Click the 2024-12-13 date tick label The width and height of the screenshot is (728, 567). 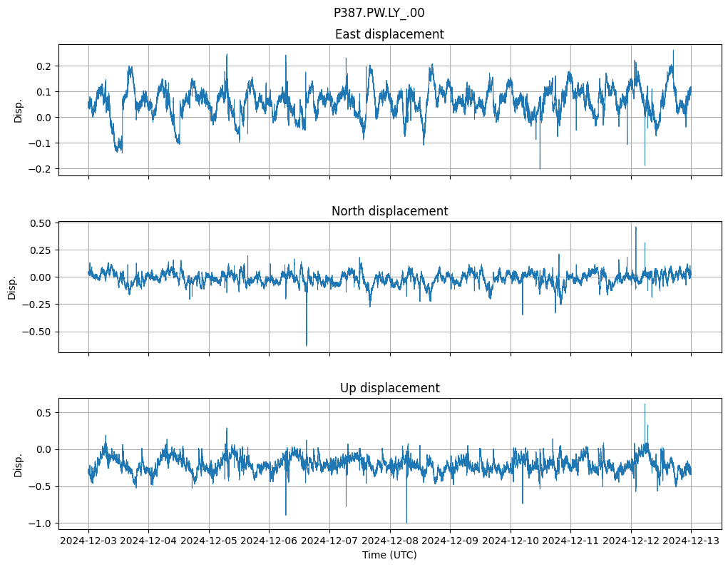point(691,541)
